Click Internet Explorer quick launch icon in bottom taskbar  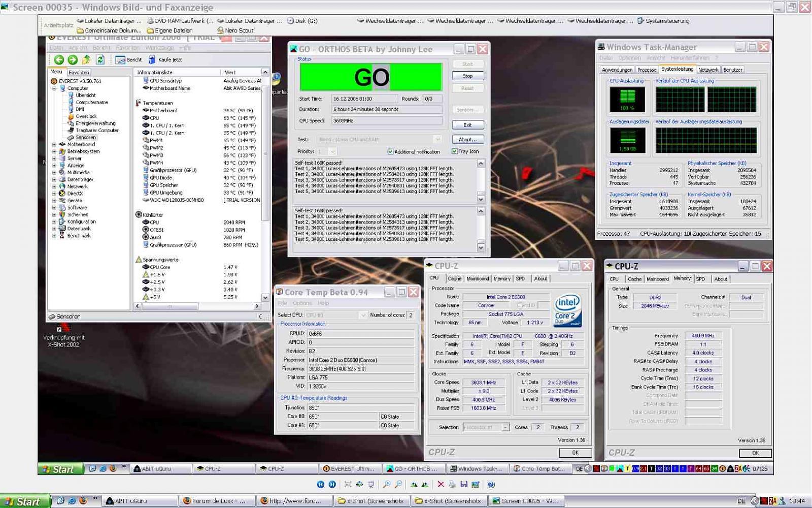[72, 501]
